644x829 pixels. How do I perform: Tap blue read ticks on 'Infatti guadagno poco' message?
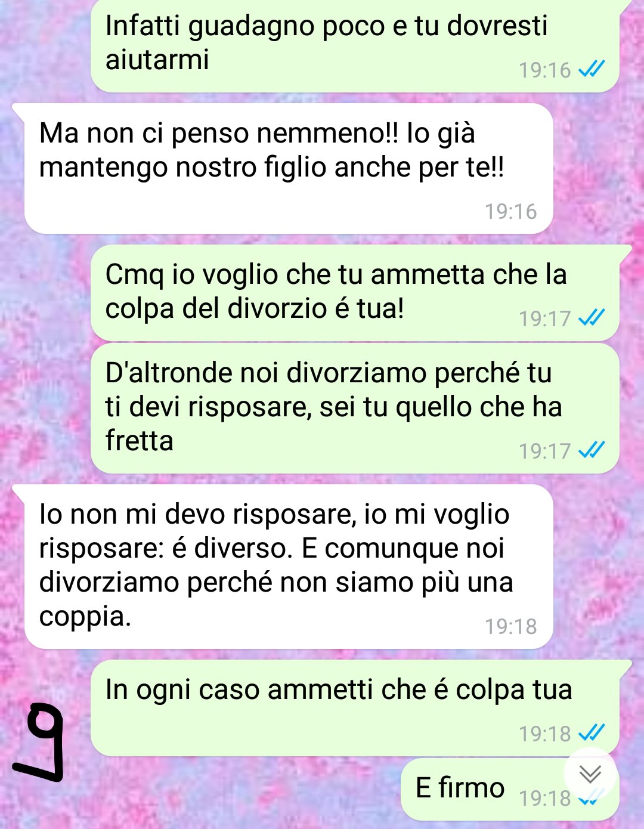(x=592, y=70)
